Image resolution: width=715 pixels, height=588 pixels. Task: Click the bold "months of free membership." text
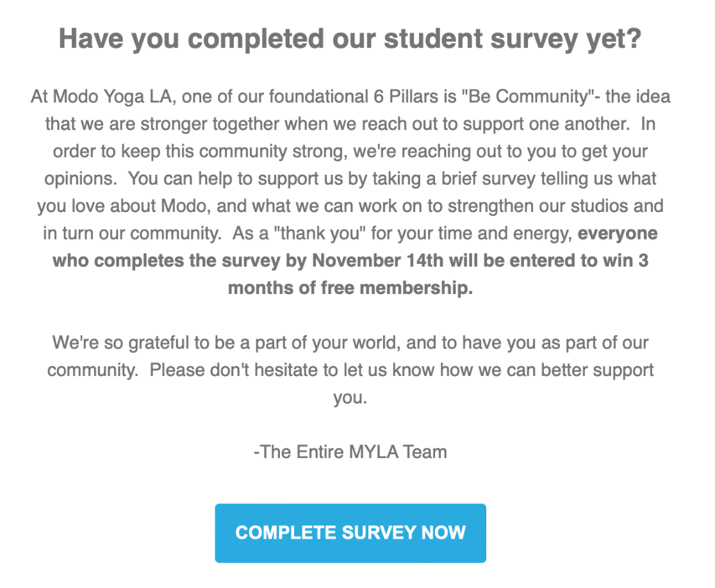click(x=350, y=288)
